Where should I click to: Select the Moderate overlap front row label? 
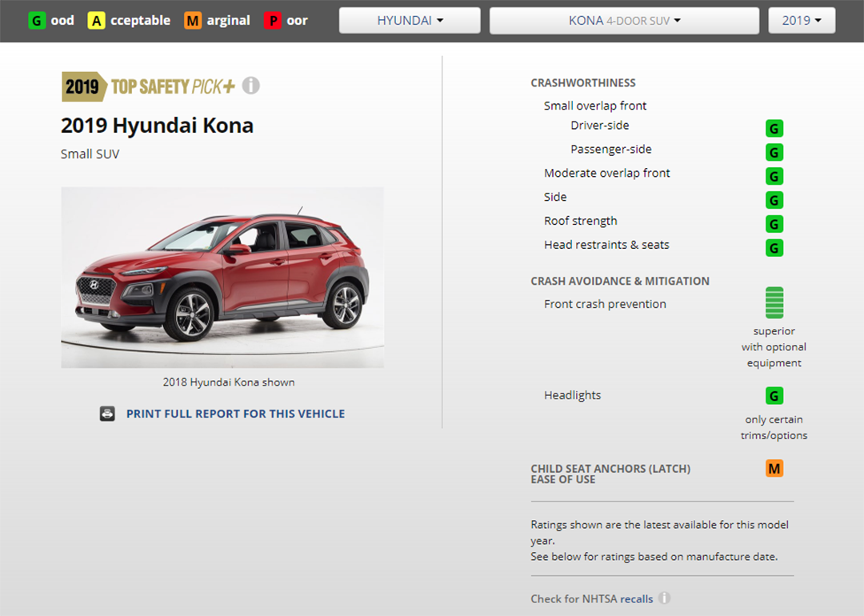coord(606,173)
